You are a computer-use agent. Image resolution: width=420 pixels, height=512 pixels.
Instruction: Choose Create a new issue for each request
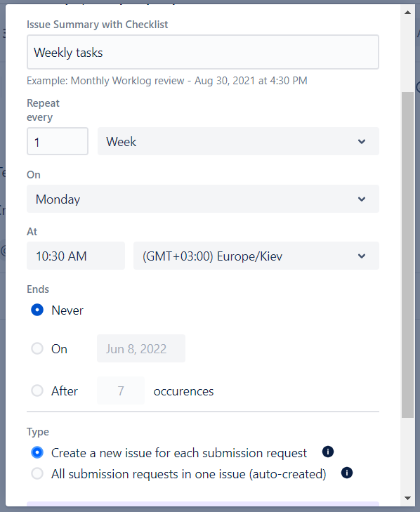pos(37,452)
